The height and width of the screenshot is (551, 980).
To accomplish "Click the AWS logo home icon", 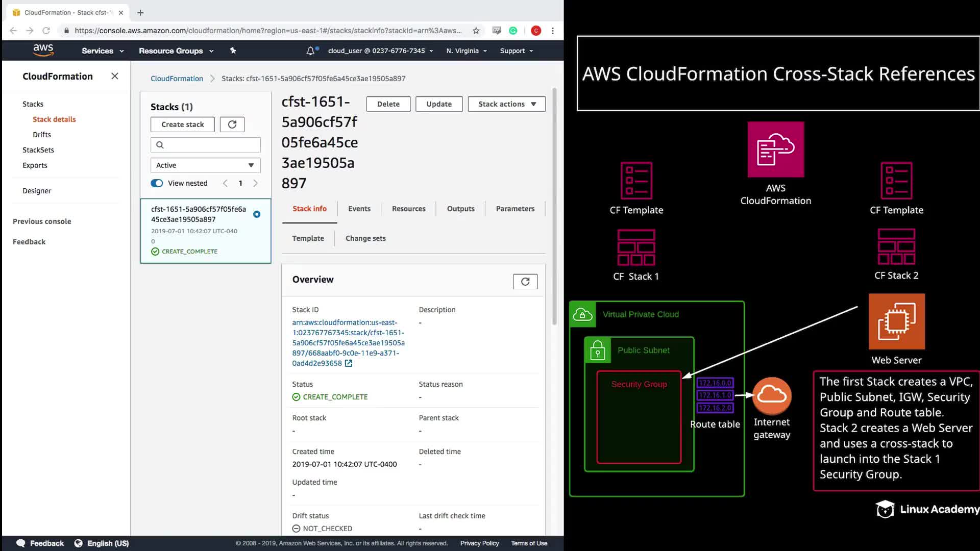I will 43,50.
